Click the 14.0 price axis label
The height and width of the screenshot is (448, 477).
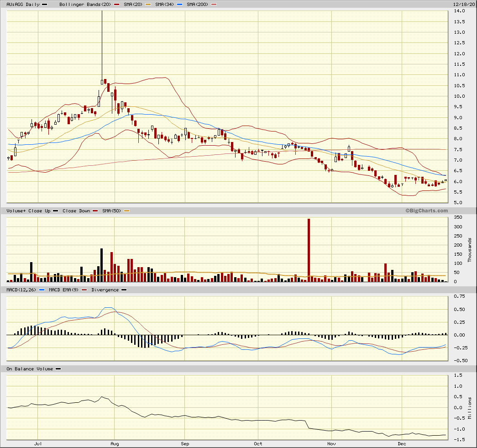tap(459, 11)
